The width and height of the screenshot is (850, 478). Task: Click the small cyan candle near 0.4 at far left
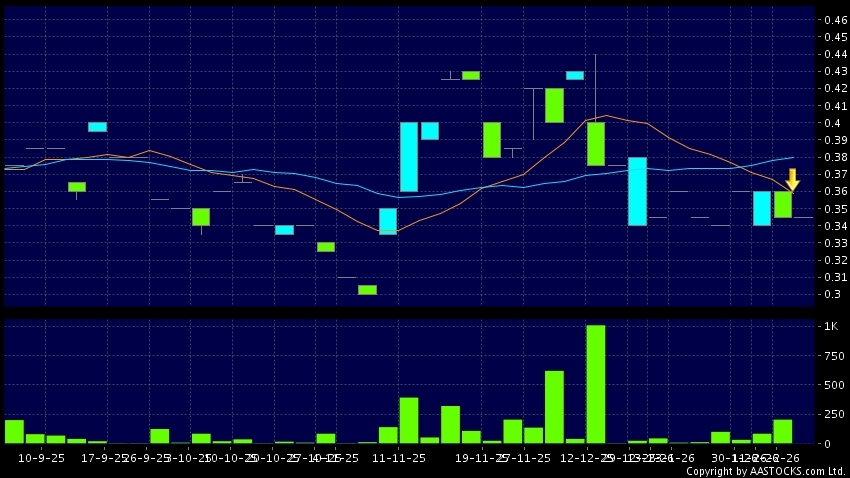(x=97, y=127)
